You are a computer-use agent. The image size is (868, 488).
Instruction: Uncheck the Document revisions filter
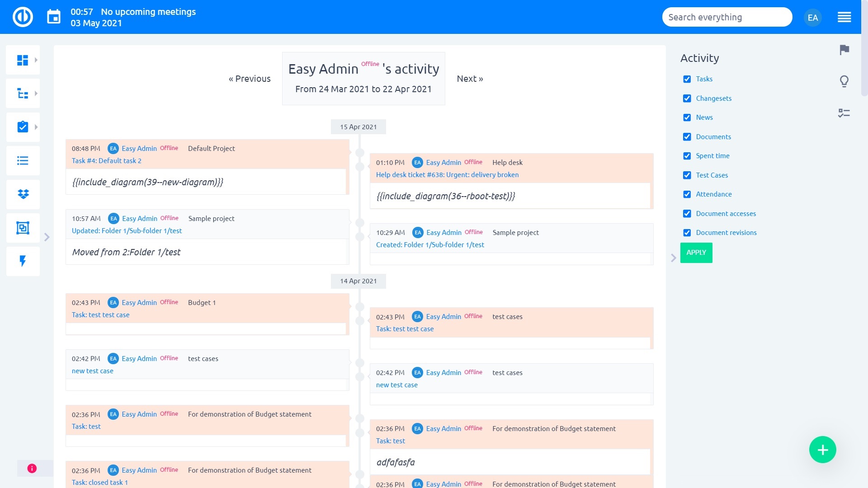click(687, 232)
